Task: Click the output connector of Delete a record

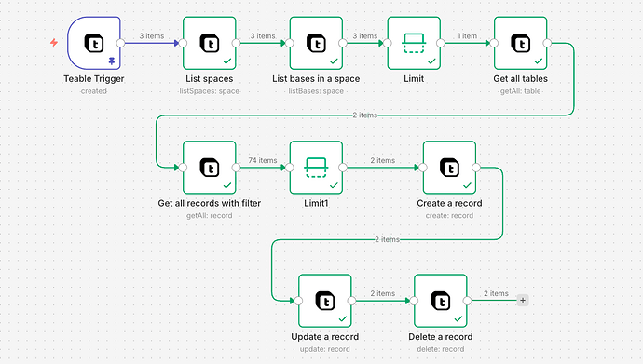Action: (x=467, y=301)
